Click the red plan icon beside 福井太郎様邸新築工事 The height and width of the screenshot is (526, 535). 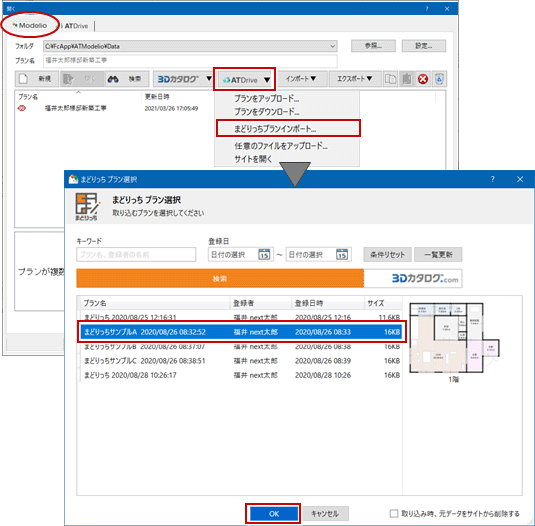click(22, 108)
